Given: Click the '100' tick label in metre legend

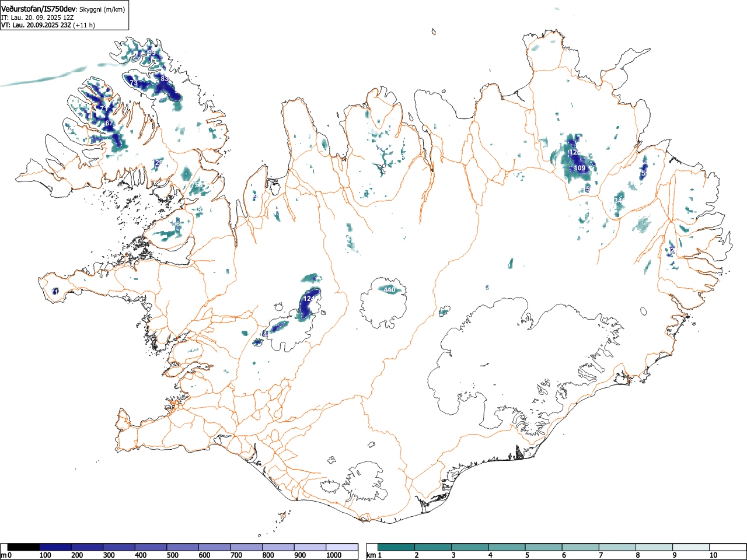Looking at the screenshot, I should pos(46,555).
